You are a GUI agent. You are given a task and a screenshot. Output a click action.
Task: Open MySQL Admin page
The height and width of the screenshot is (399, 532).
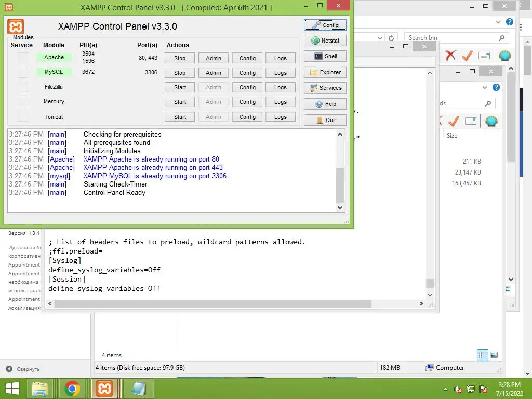click(x=214, y=73)
